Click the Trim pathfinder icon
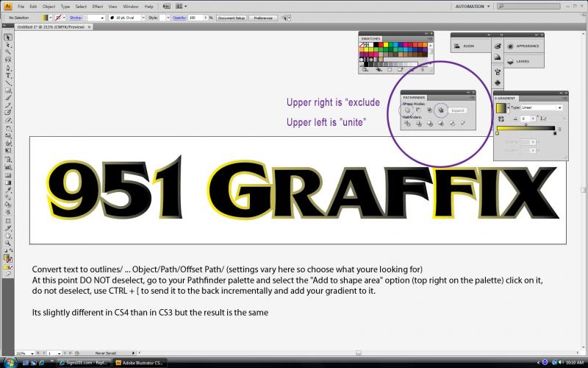 tap(419, 123)
